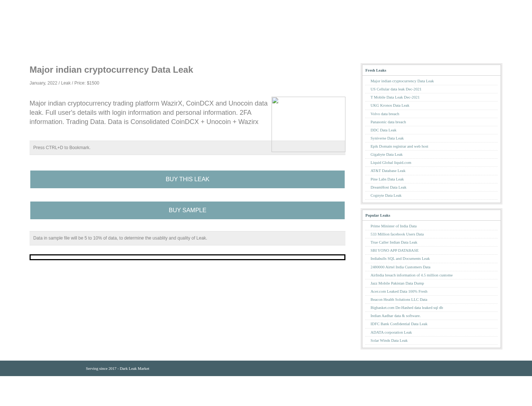Click the 'Popular Leaks' panel heading
This screenshot has height=406, width=532.
point(378,215)
